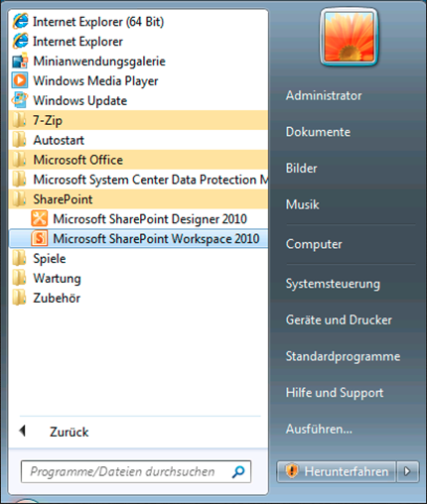Expand the Zubehör folder
Screen dimensions: 427x504
click(138, 298)
